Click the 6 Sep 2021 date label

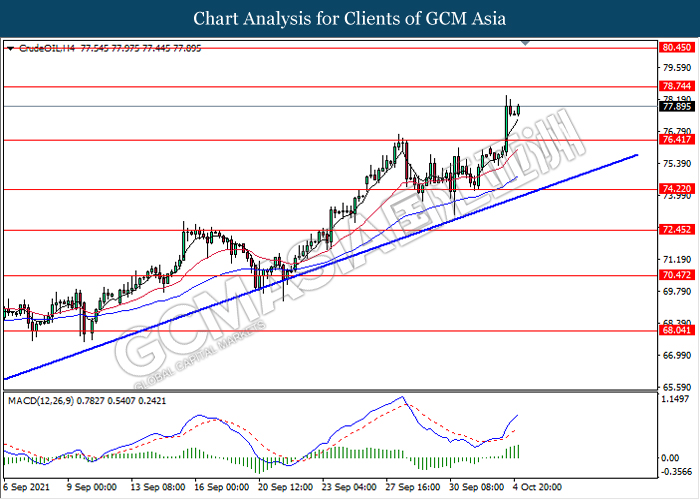(x=26, y=487)
